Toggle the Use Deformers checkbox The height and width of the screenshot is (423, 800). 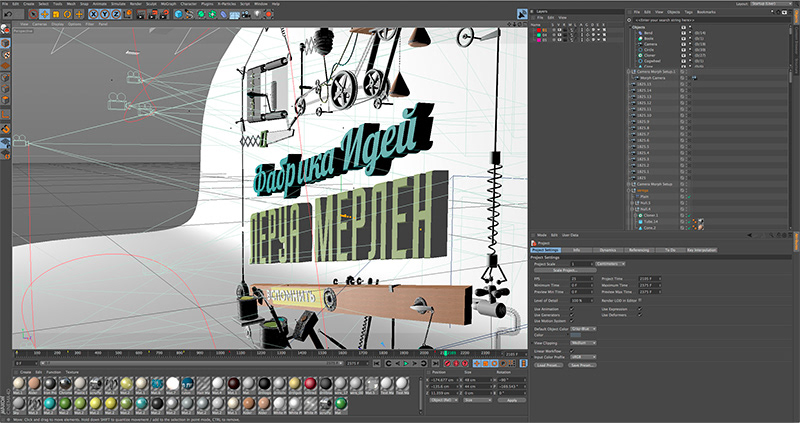click(x=639, y=315)
